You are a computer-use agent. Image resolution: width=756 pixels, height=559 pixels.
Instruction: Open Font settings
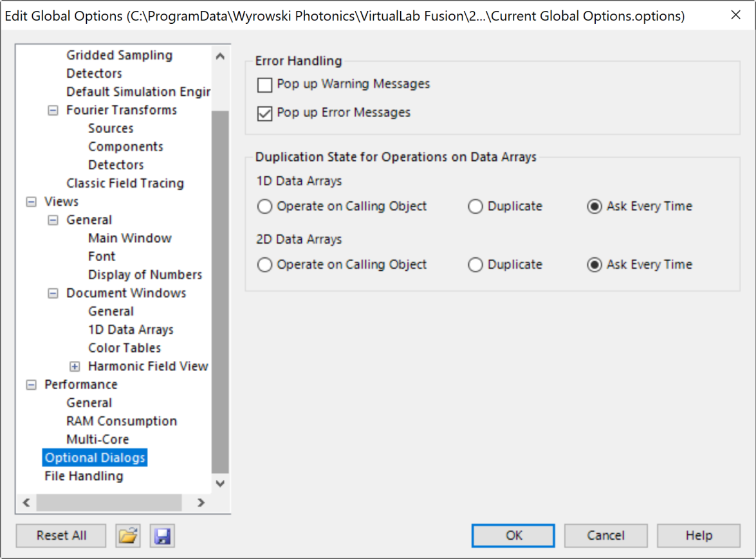102,257
